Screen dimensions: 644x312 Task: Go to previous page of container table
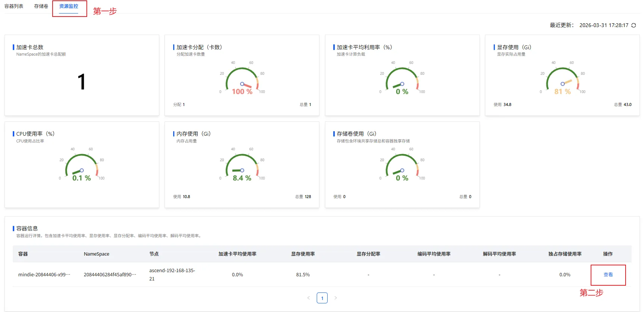(x=308, y=298)
